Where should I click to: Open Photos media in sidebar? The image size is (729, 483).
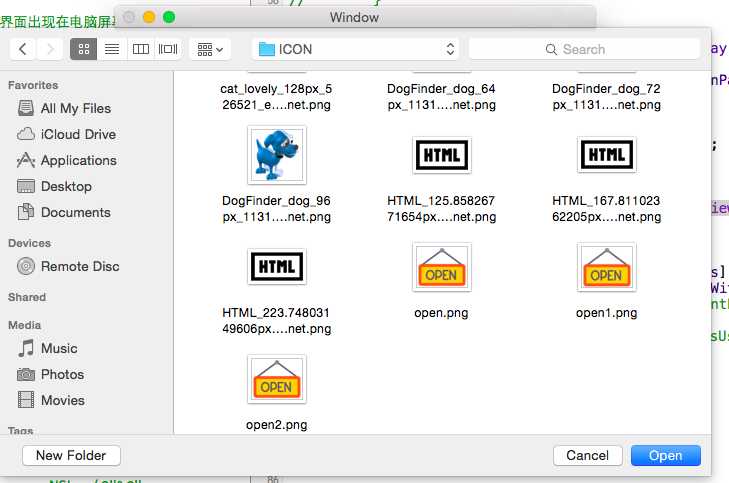[x=51, y=374]
